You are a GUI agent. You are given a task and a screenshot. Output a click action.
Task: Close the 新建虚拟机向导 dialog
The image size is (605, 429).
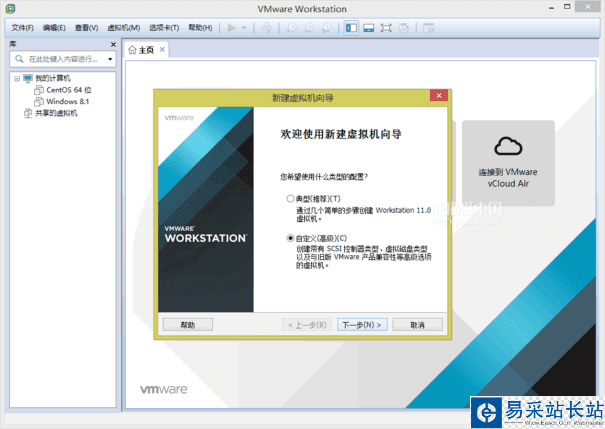click(439, 96)
